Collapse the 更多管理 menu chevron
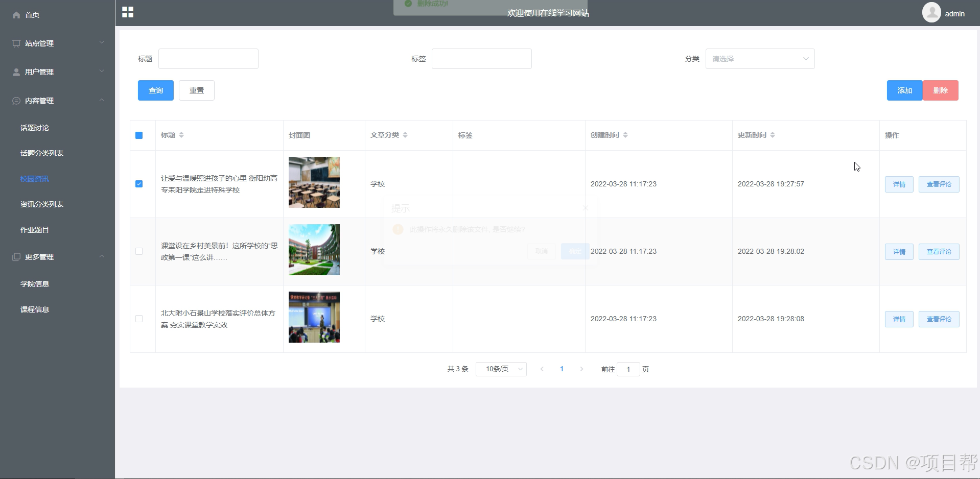This screenshot has height=479, width=980. click(x=102, y=256)
